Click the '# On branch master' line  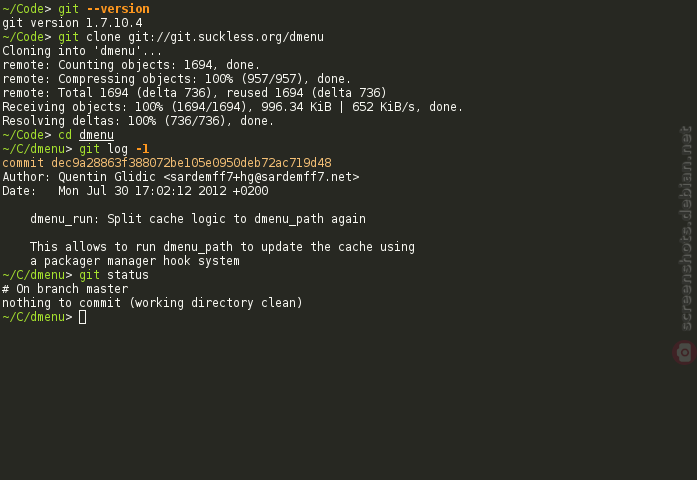pos(65,289)
